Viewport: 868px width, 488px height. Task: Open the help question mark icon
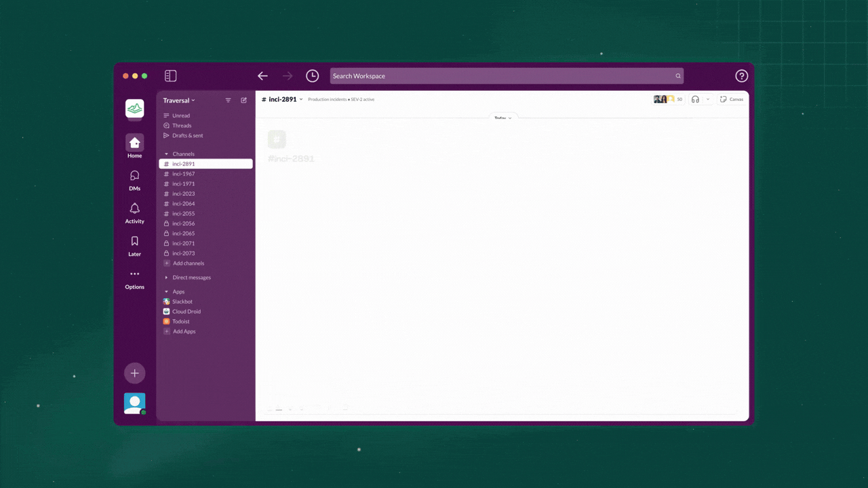[741, 76]
